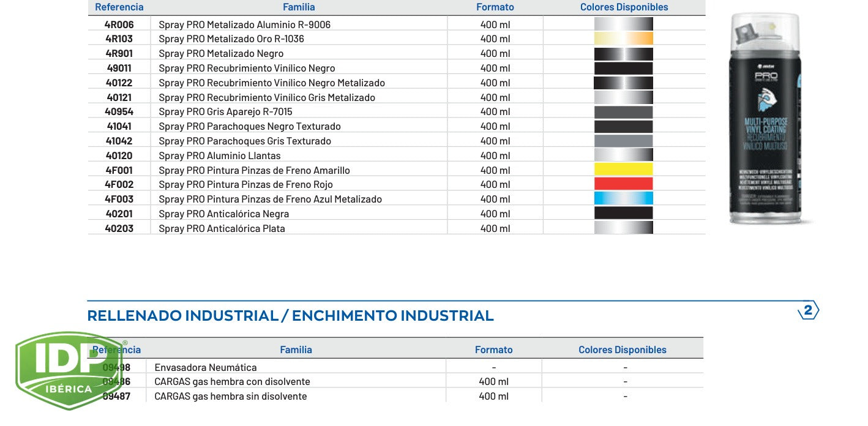Viewport: 868px width, 426px height.
Task: Select reference code 41041
Action: 119,126
